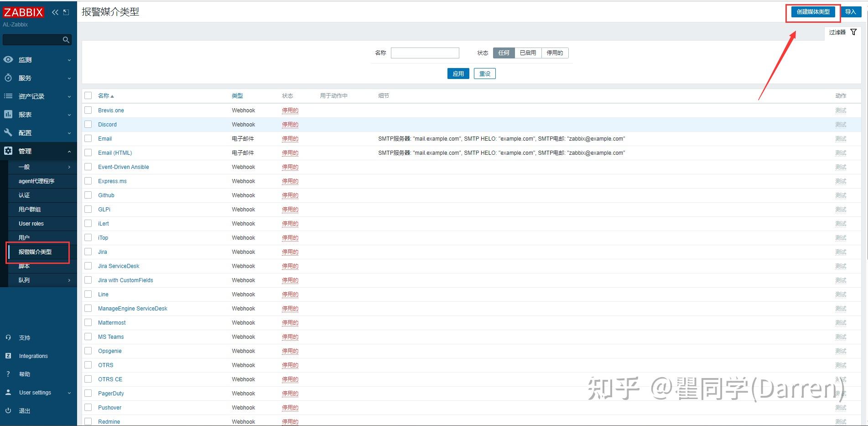The width and height of the screenshot is (868, 426).
Task: Click inside the 名称 filter input field
Action: 424,53
